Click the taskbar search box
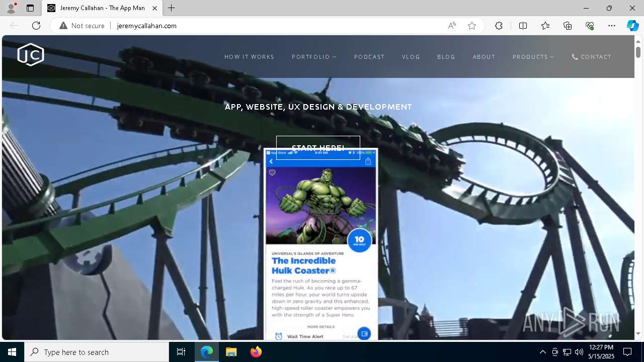The width and height of the screenshot is (644, 362). pos(97,352)
